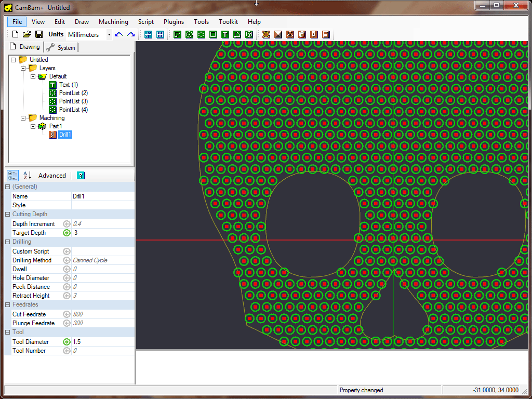Select the Insert Text tool
Image resolution: width=532 pixels, height=399 pixels.
coord(225,34)
